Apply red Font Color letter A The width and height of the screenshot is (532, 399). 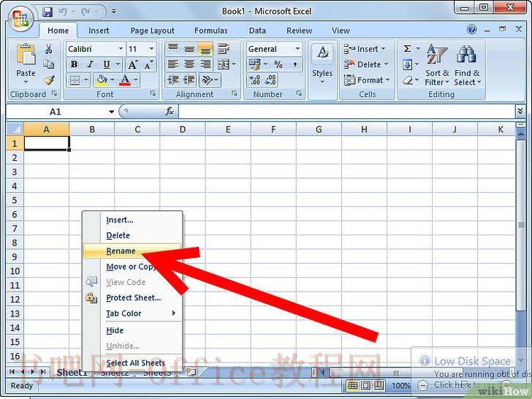[x=125, y=80]
